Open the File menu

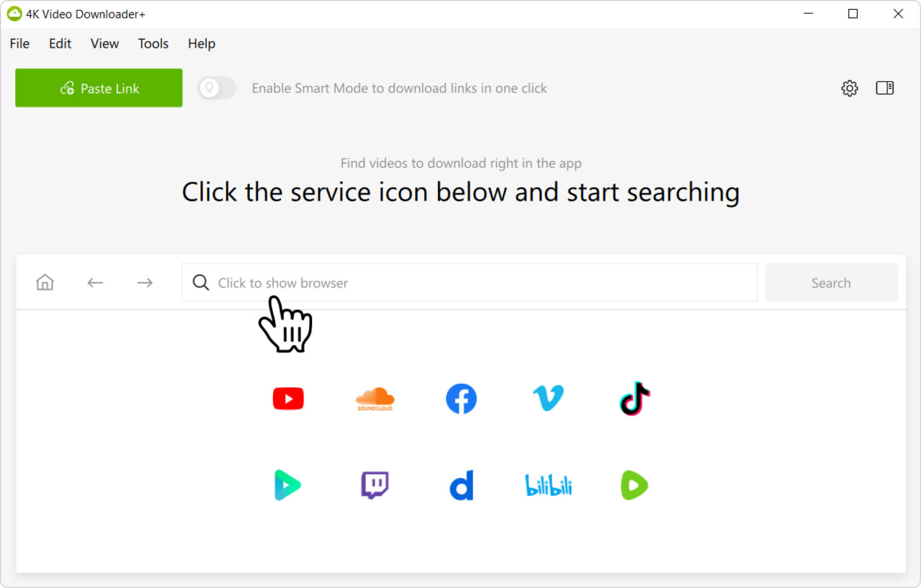pos(20,44)
